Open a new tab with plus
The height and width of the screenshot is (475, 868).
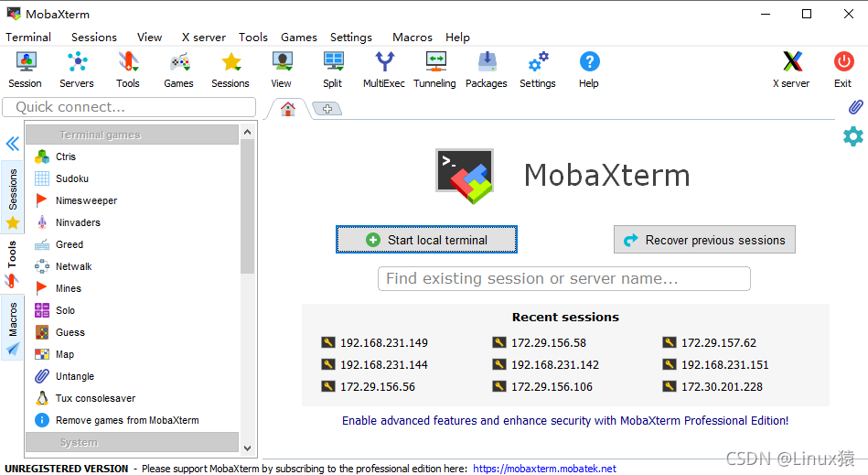327,109
